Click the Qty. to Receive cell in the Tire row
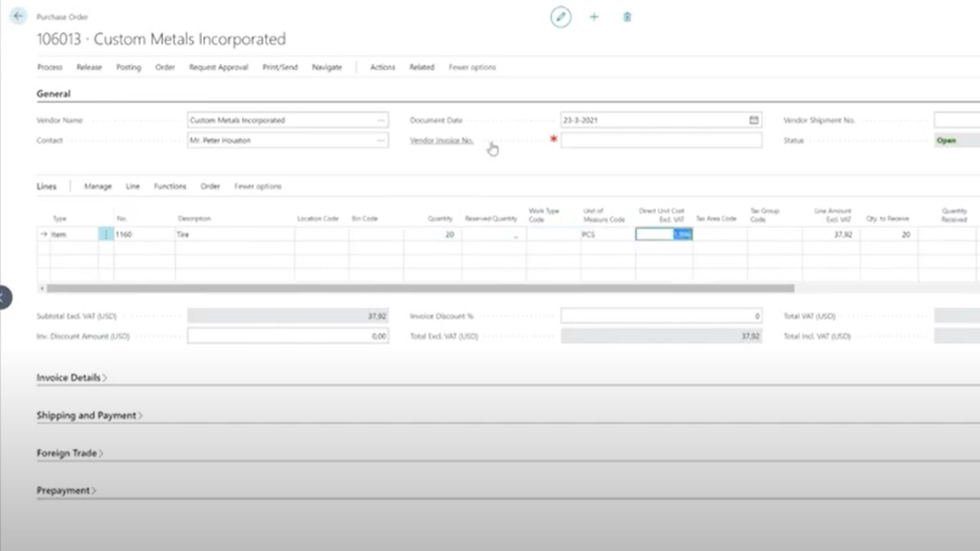980x551 pixels. tap(888, 234)
